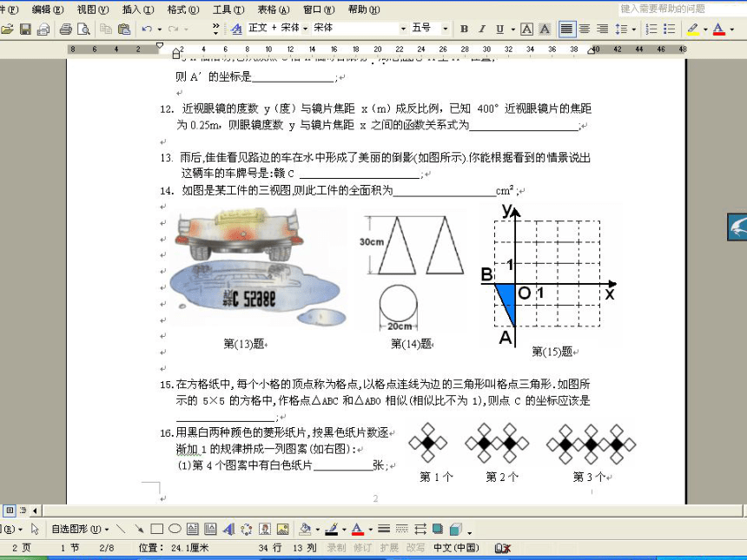This screenshot has width=747, height=560.
Task: Toggle Align Right paragraph alignment
Action: (603, 30)
